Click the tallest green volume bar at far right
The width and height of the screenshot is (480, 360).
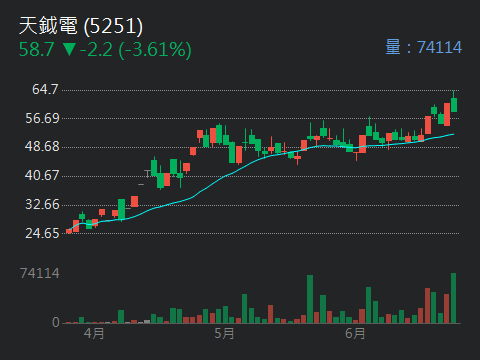(x=453, y=298)
